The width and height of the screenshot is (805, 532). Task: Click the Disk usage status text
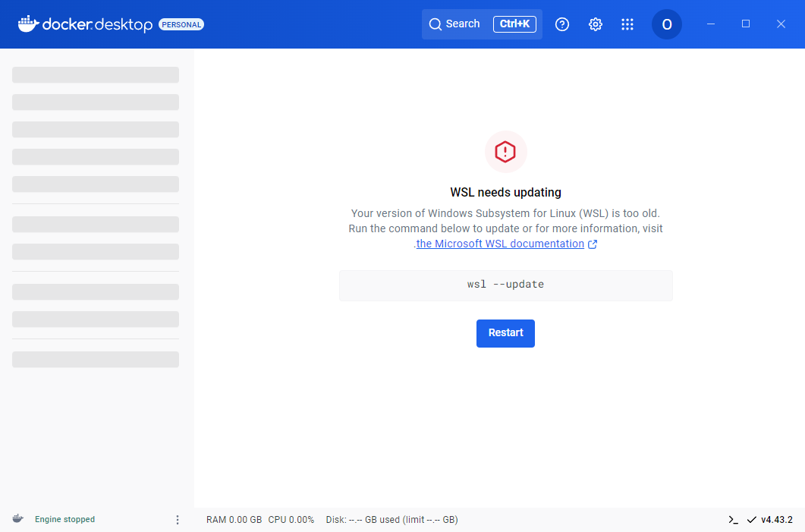(x=391, y=520)
